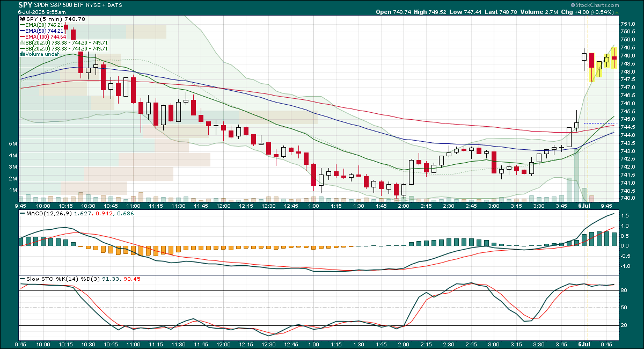Screen dimensions: 644x349
Task: Click the 740.0 price axis label
Action: 628,198
